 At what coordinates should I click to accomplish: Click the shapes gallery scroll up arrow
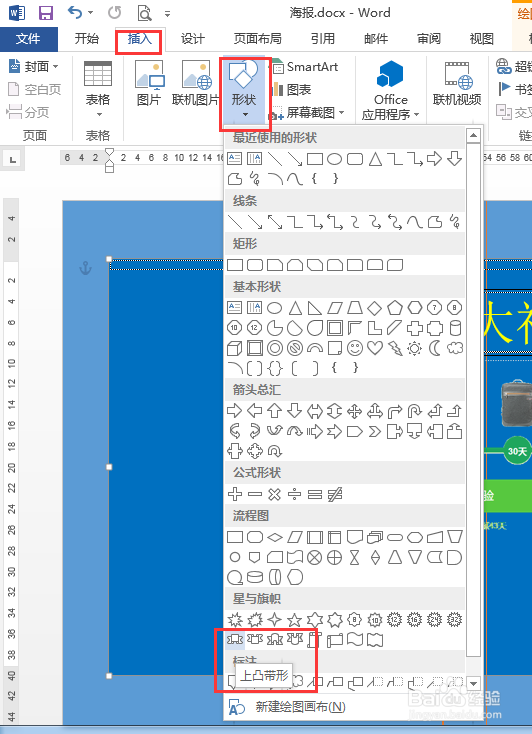473,136
